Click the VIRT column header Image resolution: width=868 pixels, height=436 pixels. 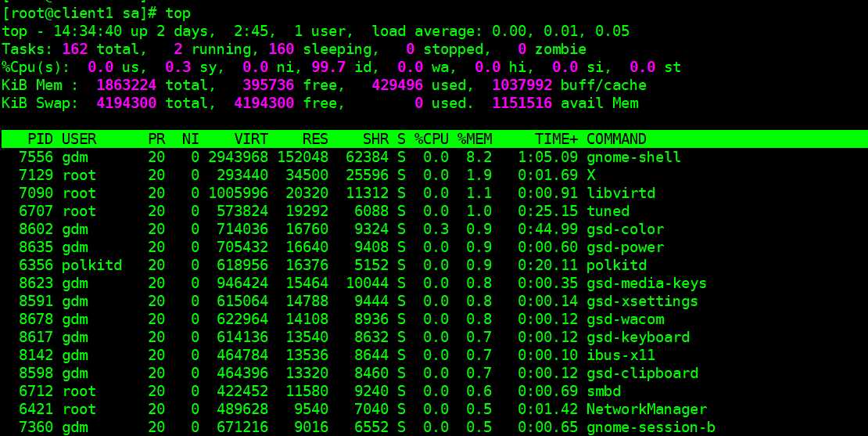click(x=251, y=139)
